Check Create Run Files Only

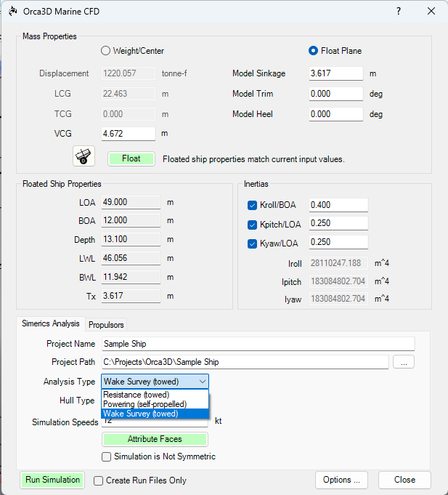point(98,480)
